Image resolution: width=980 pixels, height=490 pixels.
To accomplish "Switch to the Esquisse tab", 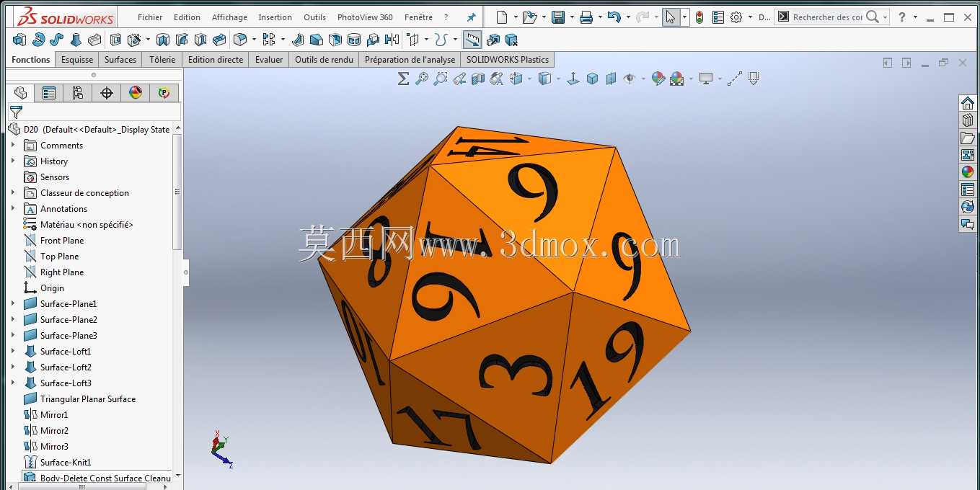I will pyautogui.click(x=77, y=60).
